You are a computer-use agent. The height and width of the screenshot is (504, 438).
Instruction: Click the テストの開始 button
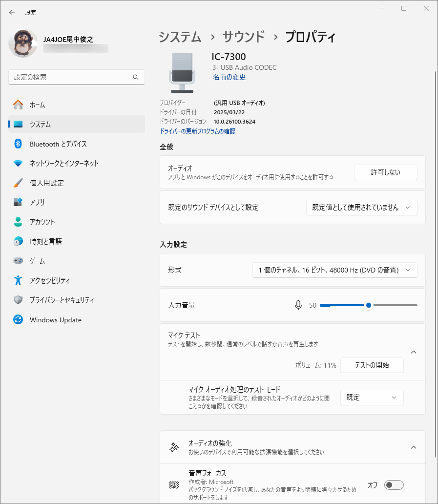pos(372,365)
